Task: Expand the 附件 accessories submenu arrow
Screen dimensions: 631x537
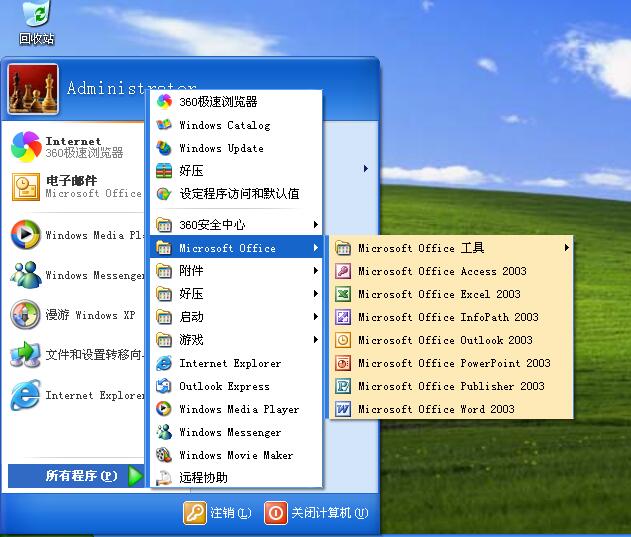Action: (x=316, y=271)
